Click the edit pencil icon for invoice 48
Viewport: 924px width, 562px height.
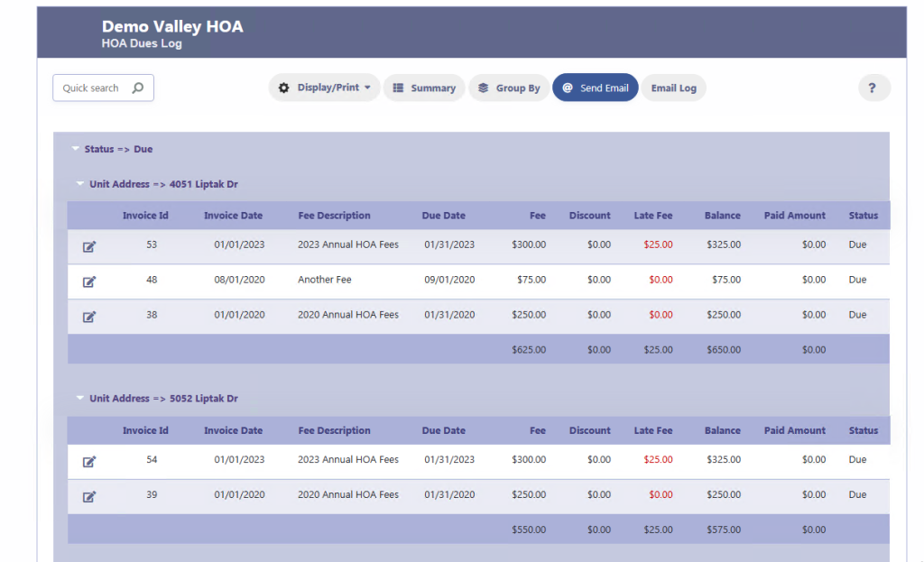point(88,281)
